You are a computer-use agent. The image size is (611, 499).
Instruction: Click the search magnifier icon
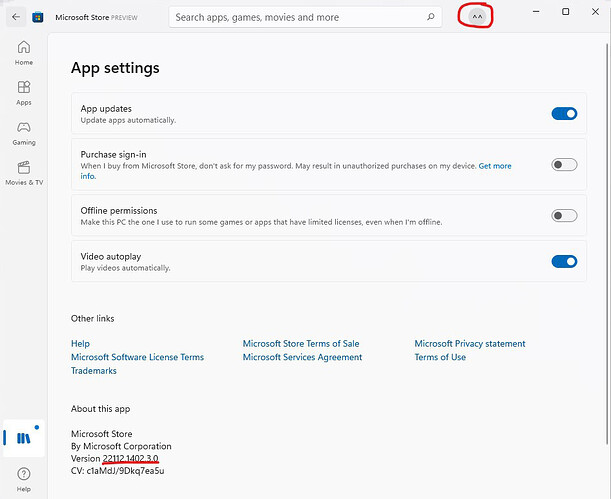coord(431,17)
